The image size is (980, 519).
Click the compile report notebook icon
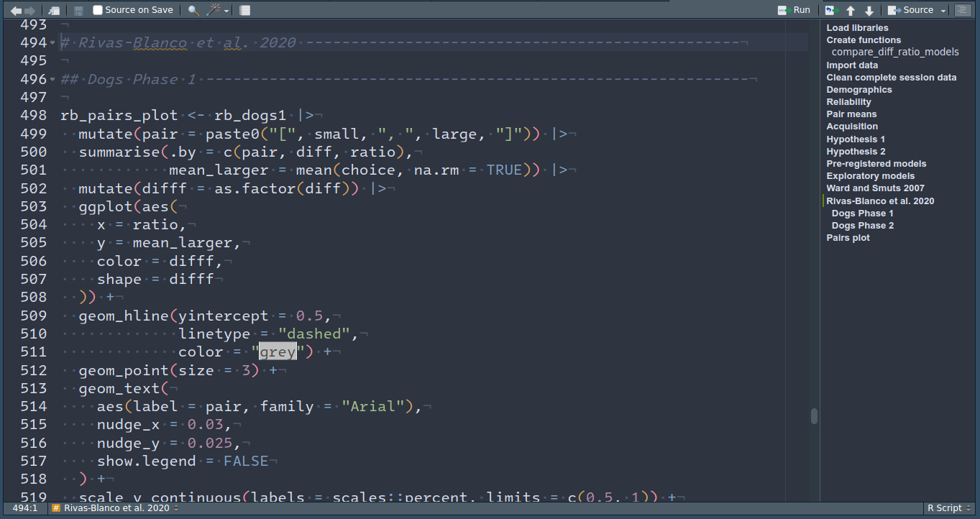point(245,10)
